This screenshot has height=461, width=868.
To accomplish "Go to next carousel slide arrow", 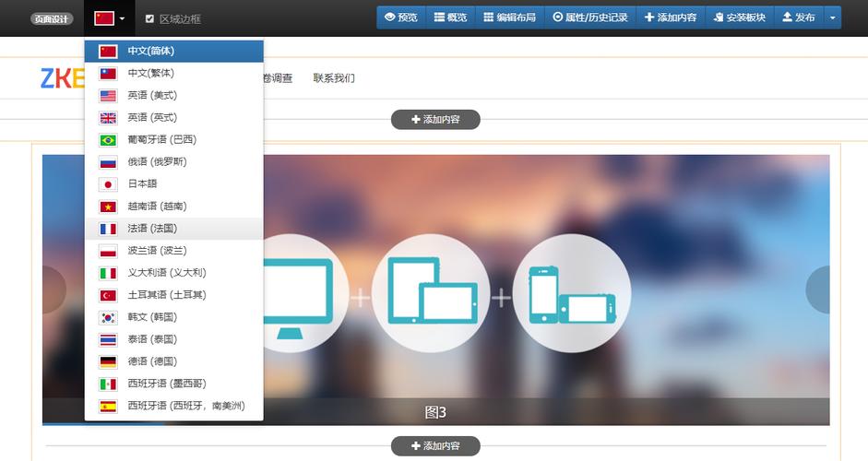I will pyautogui.click(x=818, y=290).
